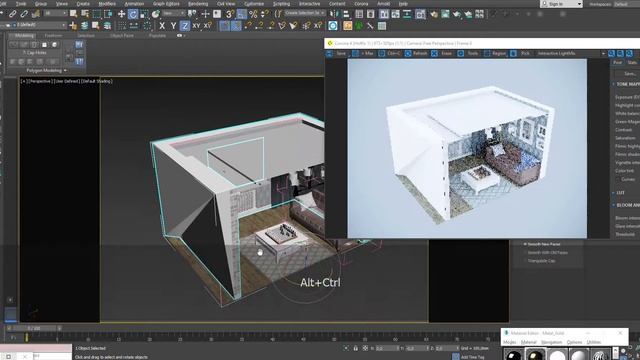Open the Tools menu
This screenshot has height=360, width=640.
tap(21, 4)
